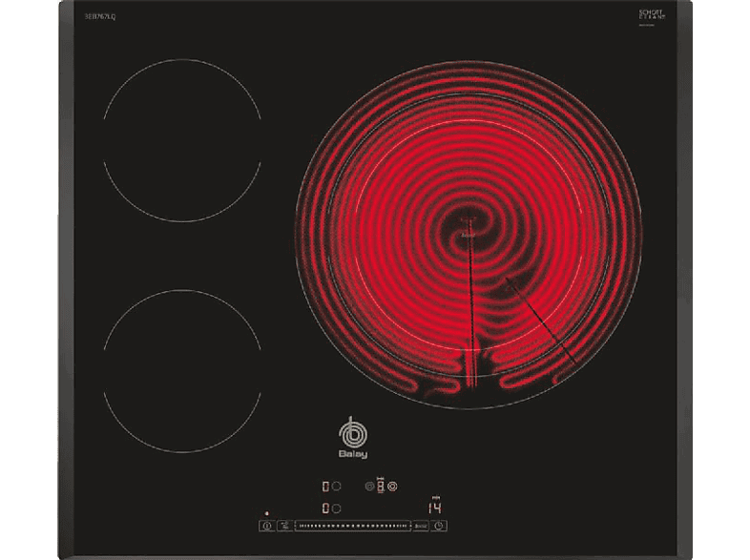The image size is (750, 560).
Task: Tap the outer extended ring zone icon
Action: click(391, 485)
